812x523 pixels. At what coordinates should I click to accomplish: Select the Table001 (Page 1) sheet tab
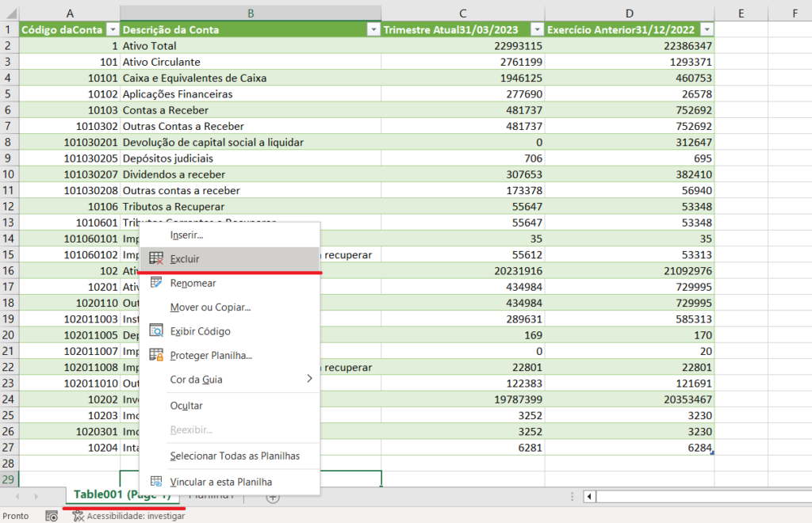(119, 494)
